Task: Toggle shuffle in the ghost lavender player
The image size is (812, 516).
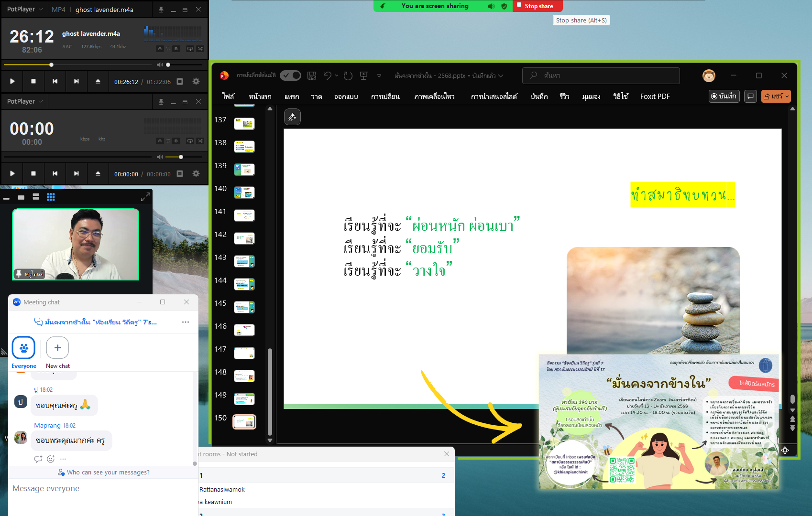Action: 200,49
